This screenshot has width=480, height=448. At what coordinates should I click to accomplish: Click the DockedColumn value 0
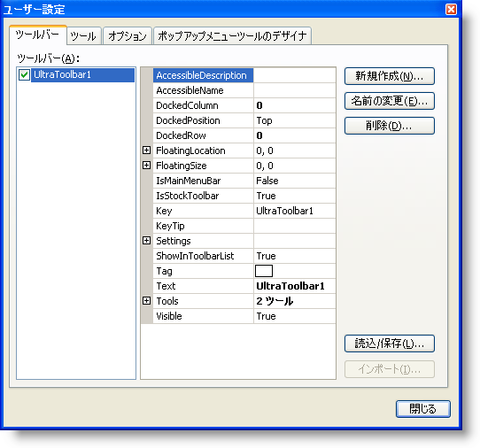[x=295, y=105]
